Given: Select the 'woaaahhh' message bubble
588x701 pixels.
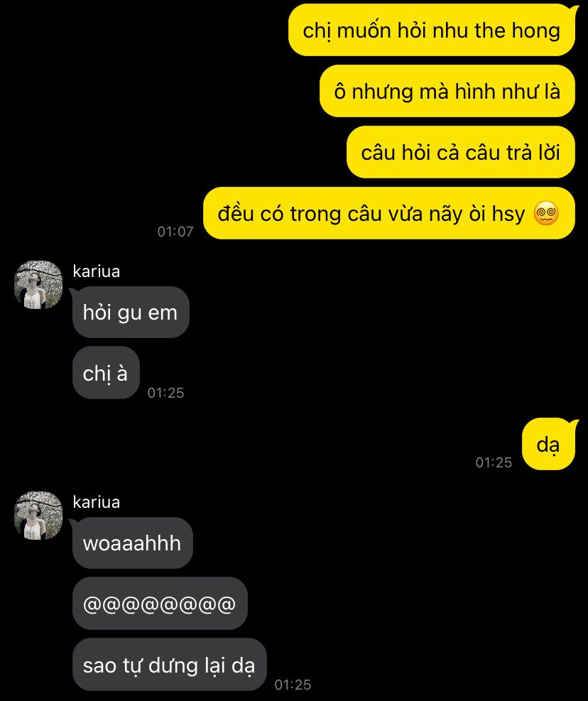Looking at the screenshot, I should coord(132,543).
